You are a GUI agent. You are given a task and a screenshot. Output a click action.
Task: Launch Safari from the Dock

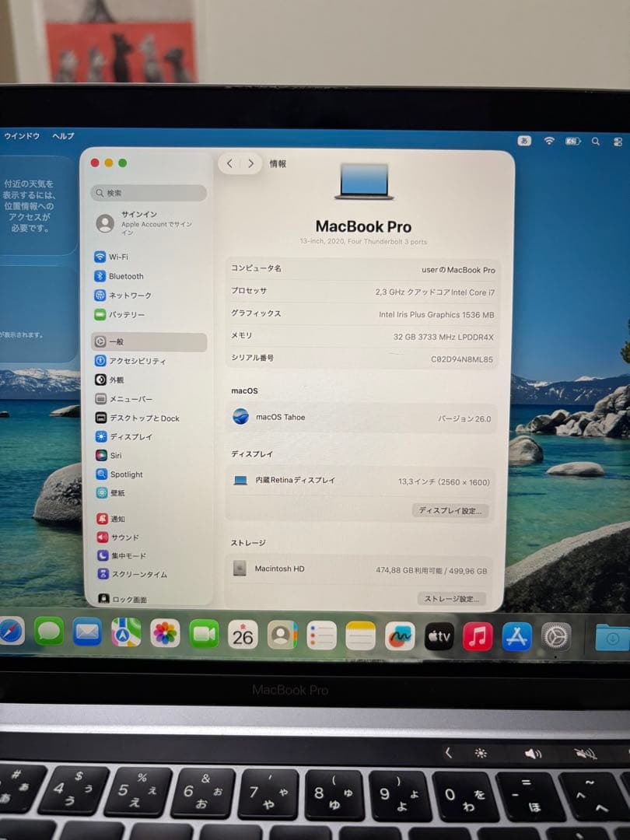click(x=9, y=632)
